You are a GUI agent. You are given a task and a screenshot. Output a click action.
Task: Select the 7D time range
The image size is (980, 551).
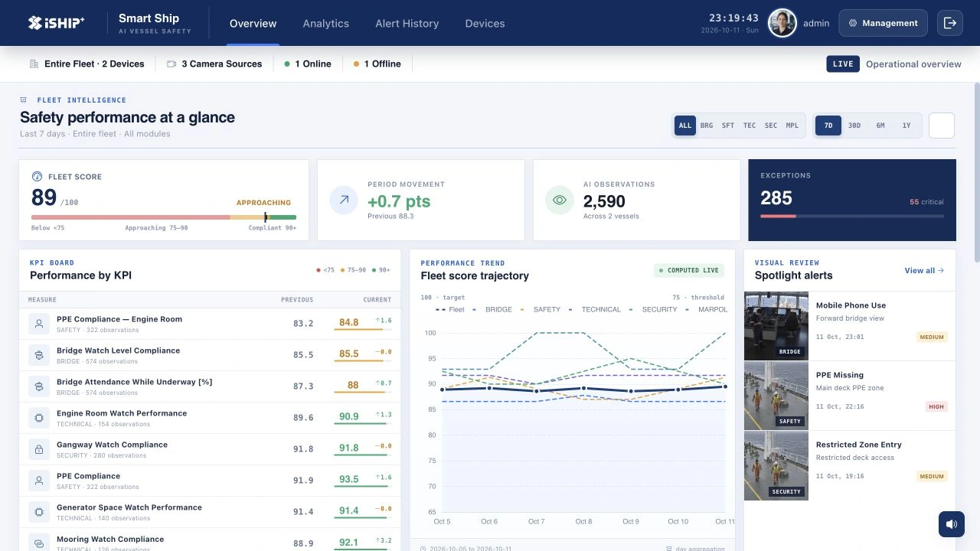828,126
